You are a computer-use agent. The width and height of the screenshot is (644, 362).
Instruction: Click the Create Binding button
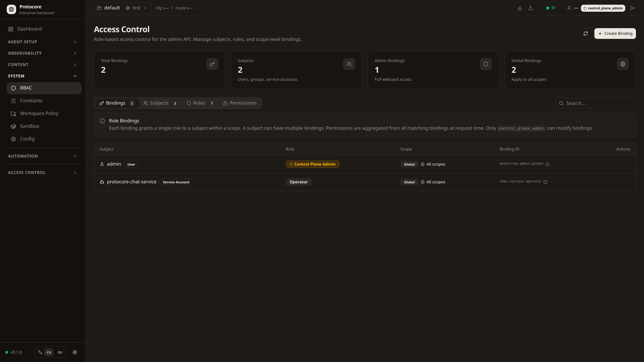(x=615, y=34)
